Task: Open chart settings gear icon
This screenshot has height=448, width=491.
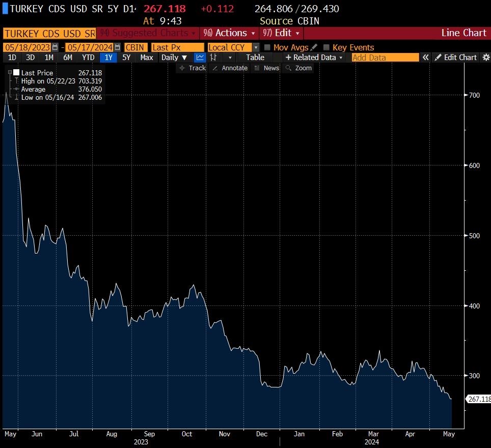Action: click(486, 58)
